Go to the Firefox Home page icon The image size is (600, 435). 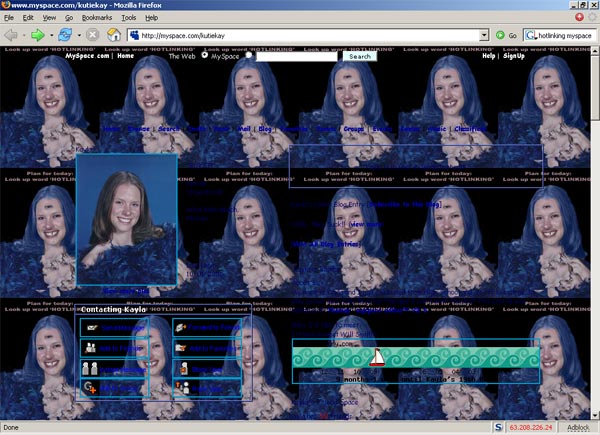click(x=115, y=35)
